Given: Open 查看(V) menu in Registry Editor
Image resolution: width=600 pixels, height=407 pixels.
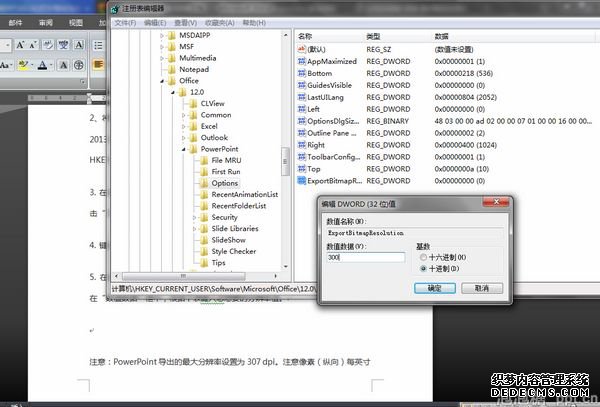Looking at the screenshot, I should 186,23.
